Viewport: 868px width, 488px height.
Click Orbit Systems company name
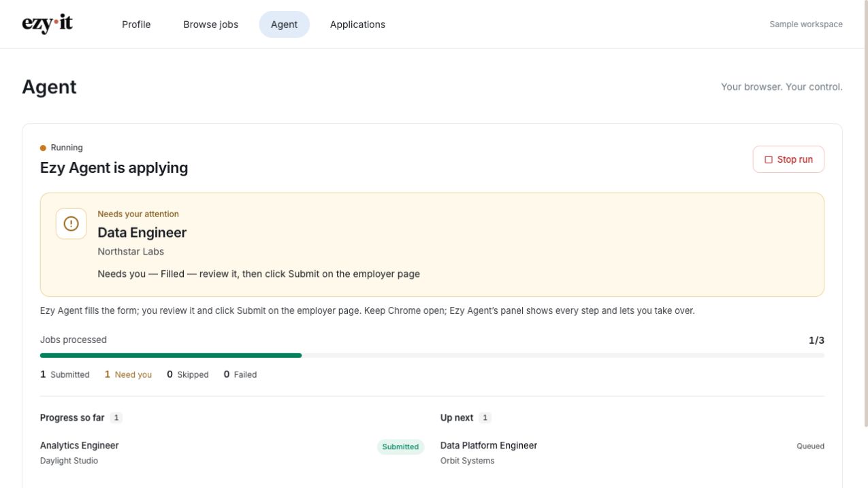(467, 461)
